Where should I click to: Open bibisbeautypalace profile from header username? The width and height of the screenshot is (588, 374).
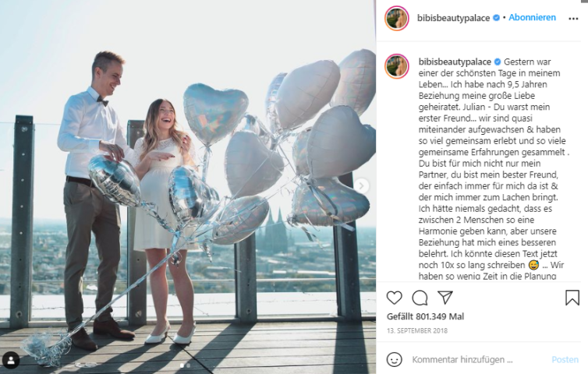pos(453,18)
